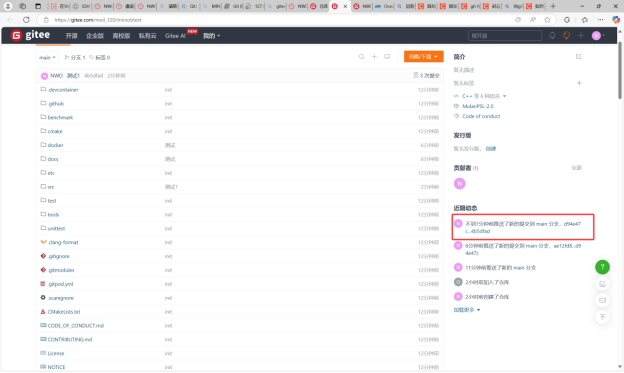Image resolution: width=624 pixels, height=373 pixels.
Task: Open the orange Clone/Download dropdown button
Action: (x=423, y=57)
